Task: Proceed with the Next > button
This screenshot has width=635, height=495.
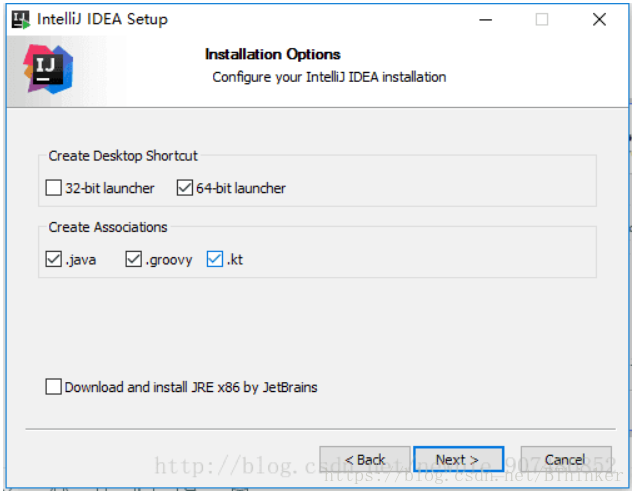Action: (x=458, y=460)
